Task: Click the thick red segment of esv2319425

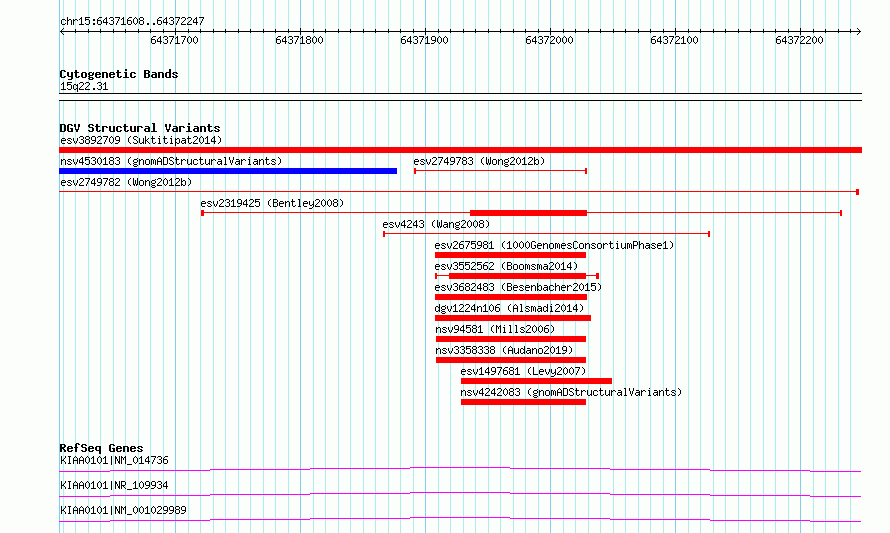Action: click(528, 213)
